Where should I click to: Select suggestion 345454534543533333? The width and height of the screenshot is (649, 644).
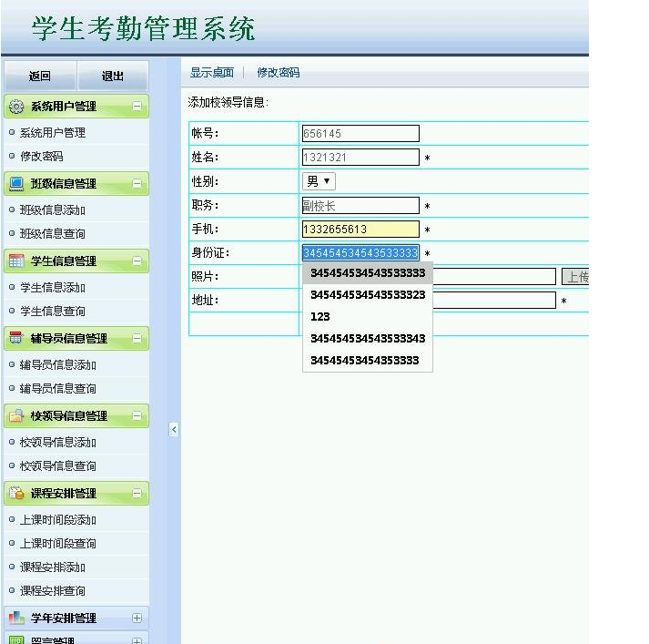[x=368, y=273]
